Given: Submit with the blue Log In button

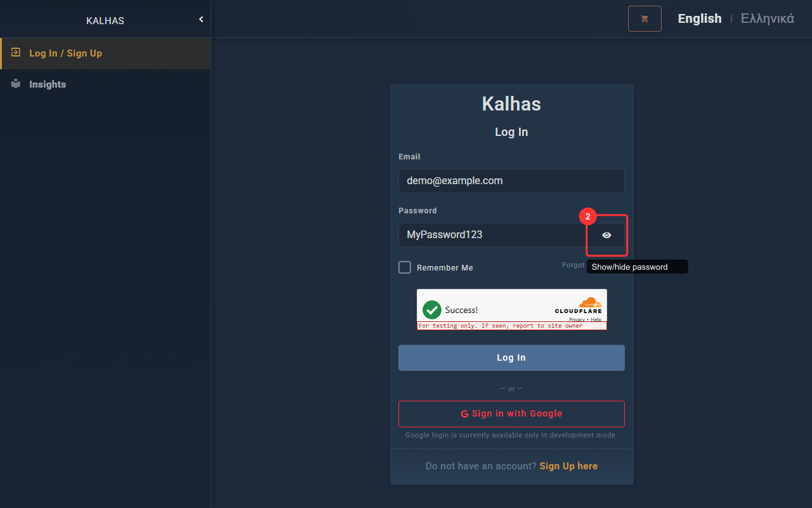Looking at the screenshot, I should tap(511, 358).
